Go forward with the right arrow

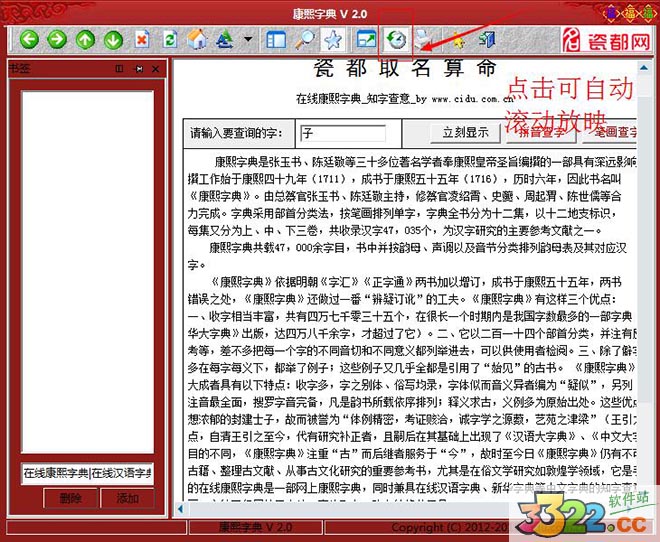[x=57, y=40]
